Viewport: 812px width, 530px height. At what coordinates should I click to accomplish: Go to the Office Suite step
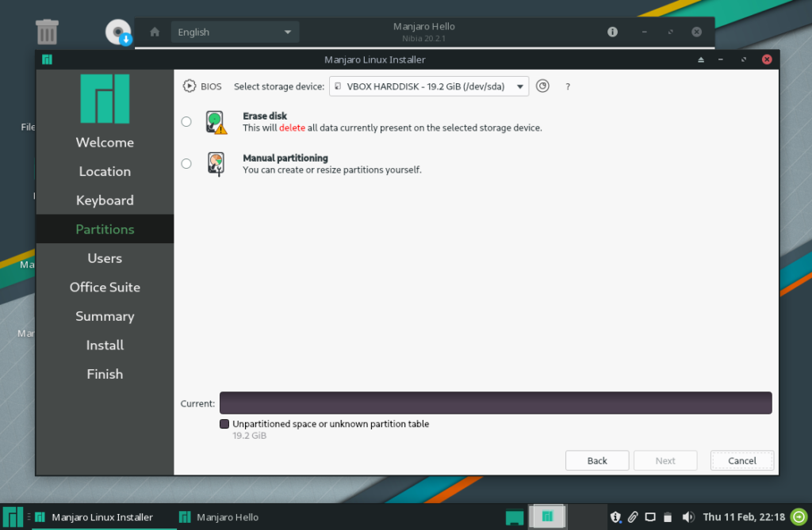click(105, 288)
